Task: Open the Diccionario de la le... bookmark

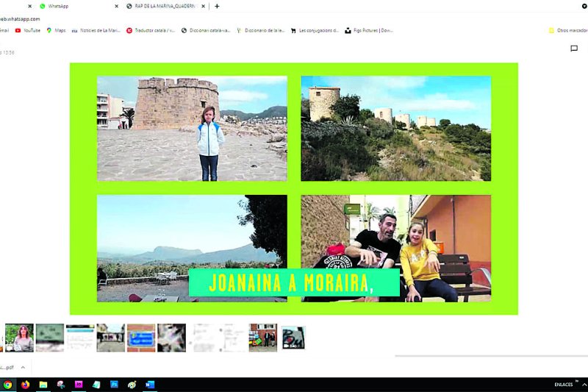Action: point(261,30)
